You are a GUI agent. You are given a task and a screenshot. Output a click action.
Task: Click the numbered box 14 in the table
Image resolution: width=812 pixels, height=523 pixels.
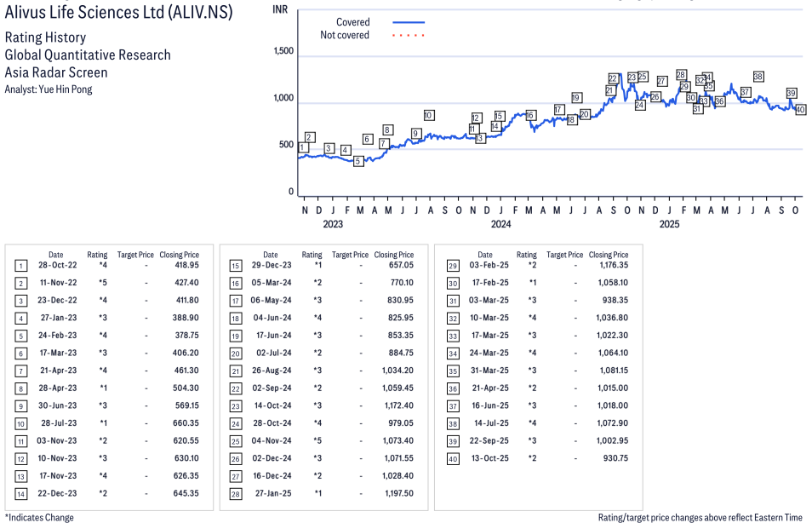[x=20, y=494]
